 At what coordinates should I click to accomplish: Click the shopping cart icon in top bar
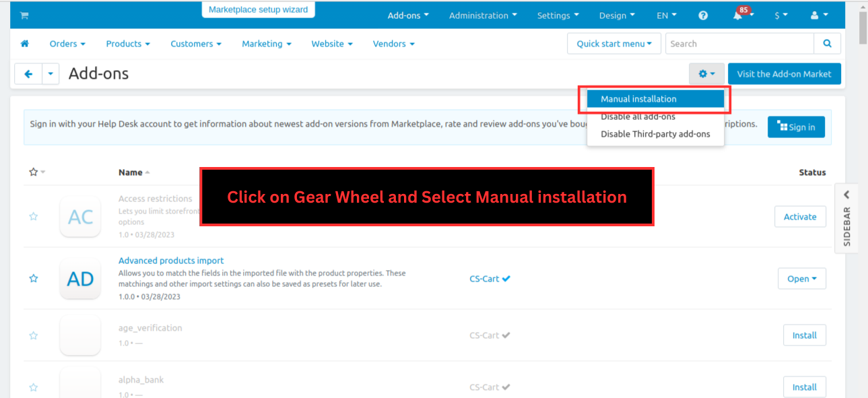[x=24, y=15]
